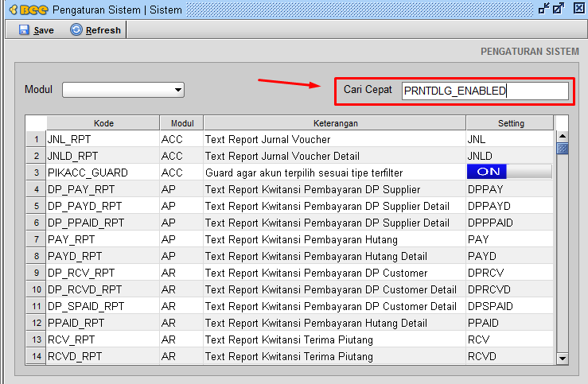Minimize the internal window via title bar icon
Screen dimensions: 588x384
(543, 8)
